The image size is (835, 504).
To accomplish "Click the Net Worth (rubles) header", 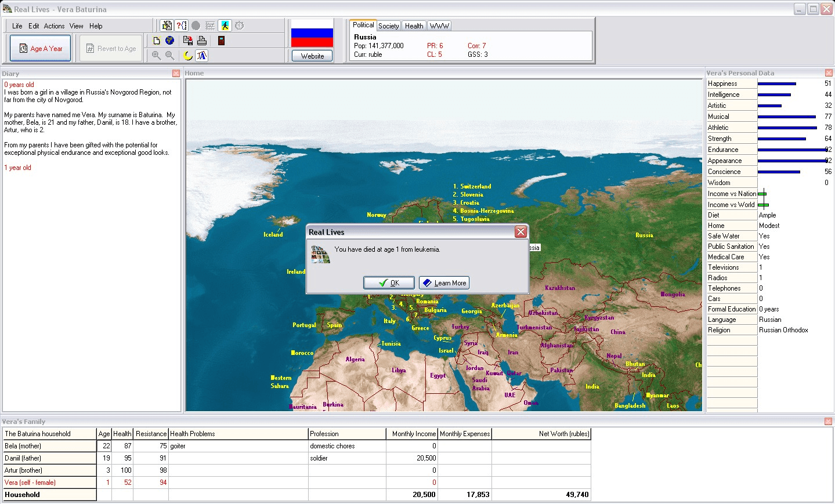I will (541, 434).
